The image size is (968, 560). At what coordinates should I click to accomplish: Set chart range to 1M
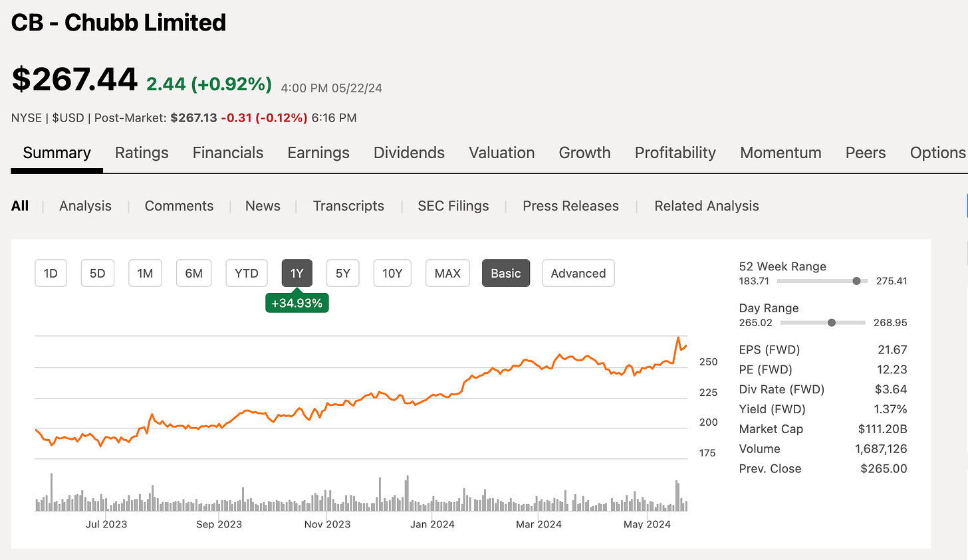coord(145,273)
